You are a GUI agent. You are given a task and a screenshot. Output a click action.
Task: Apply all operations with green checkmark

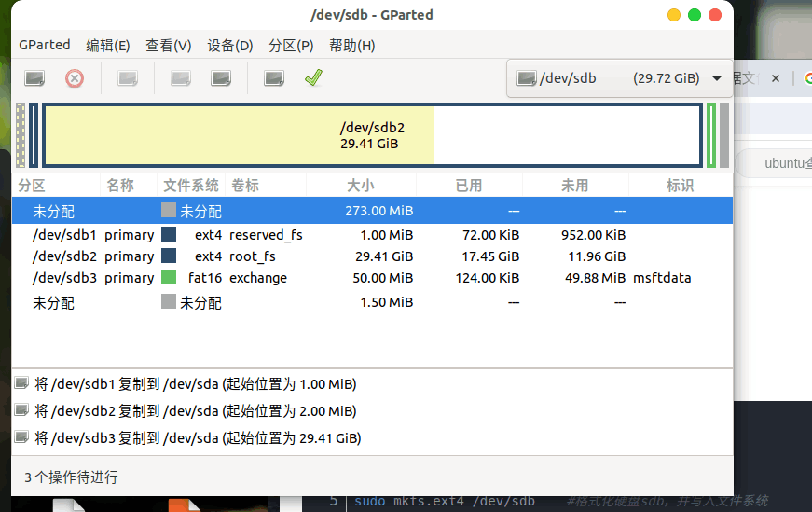(314, 77)
